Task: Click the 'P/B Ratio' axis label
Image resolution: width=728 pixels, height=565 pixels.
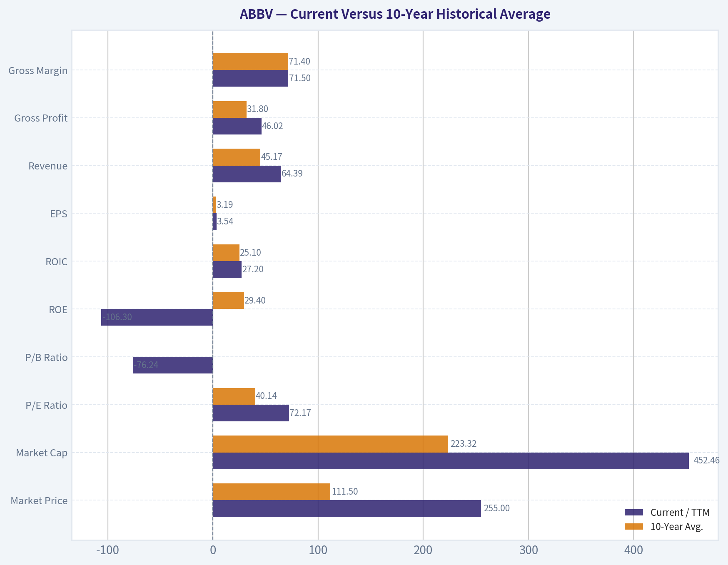Action: (46, 357)
